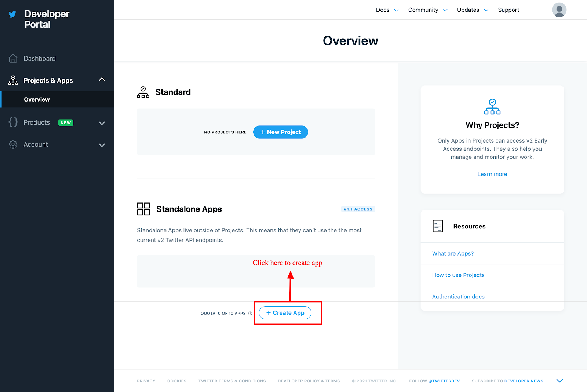Open Privacy footer link

tap(146, 381)
